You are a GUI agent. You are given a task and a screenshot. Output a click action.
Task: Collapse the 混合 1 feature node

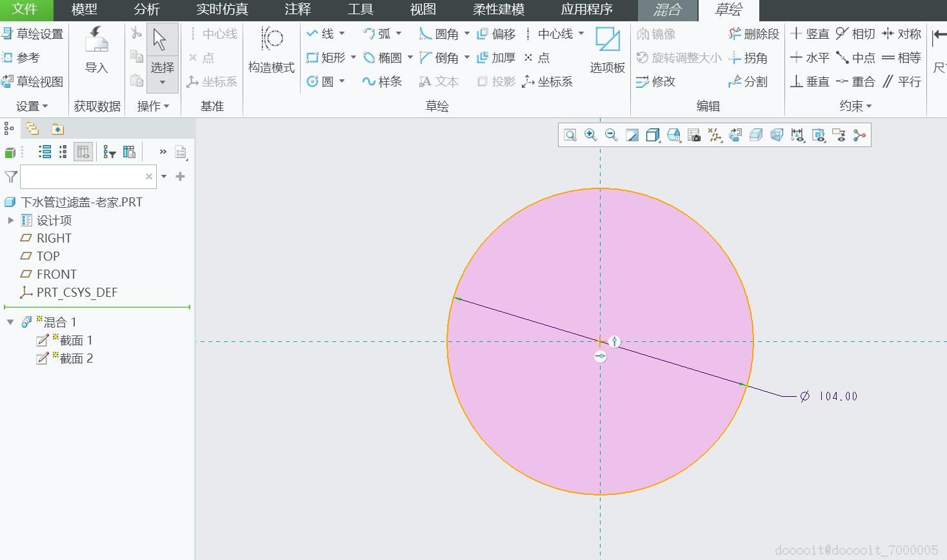[x=10, y=322]
